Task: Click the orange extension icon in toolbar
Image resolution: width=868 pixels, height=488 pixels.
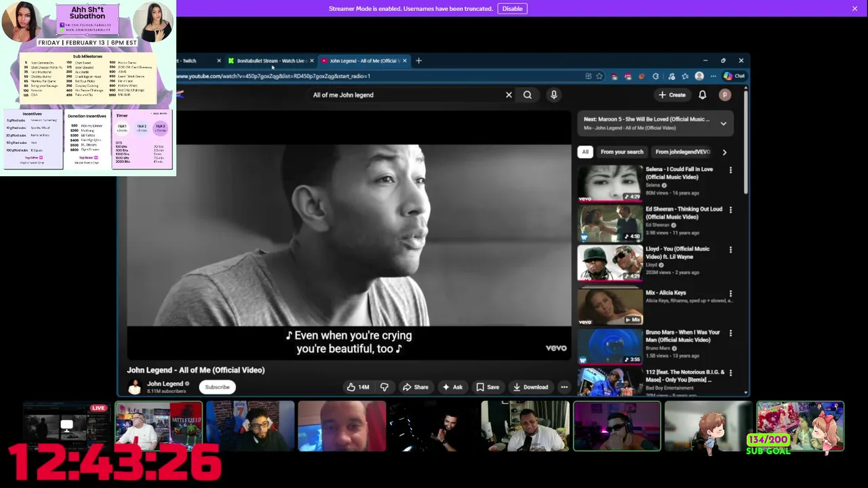Action: click(642, 76)
